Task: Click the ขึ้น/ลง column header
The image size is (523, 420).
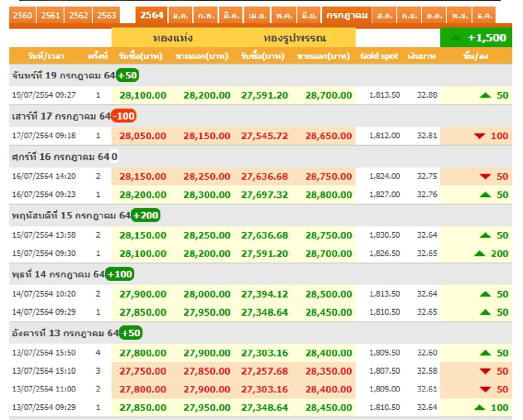Action: (x=476, y=56)
